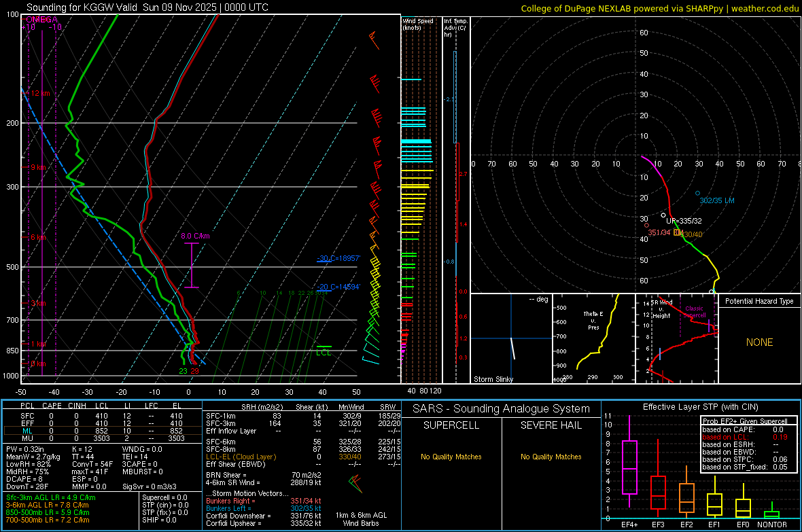Click the 'Effective Layer STP (with CIN)' title
Image resolution: width=802 pixels, height=532 pixels.
700,407
